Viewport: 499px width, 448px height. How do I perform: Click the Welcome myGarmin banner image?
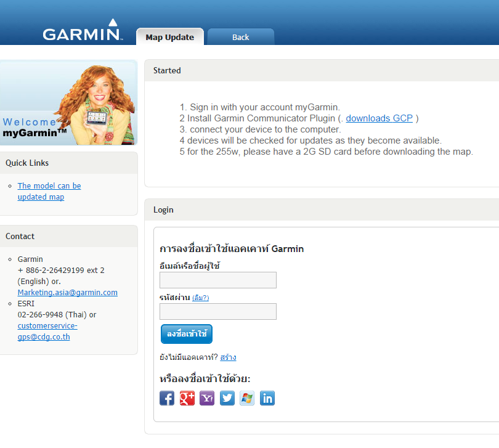pos(68,102)
